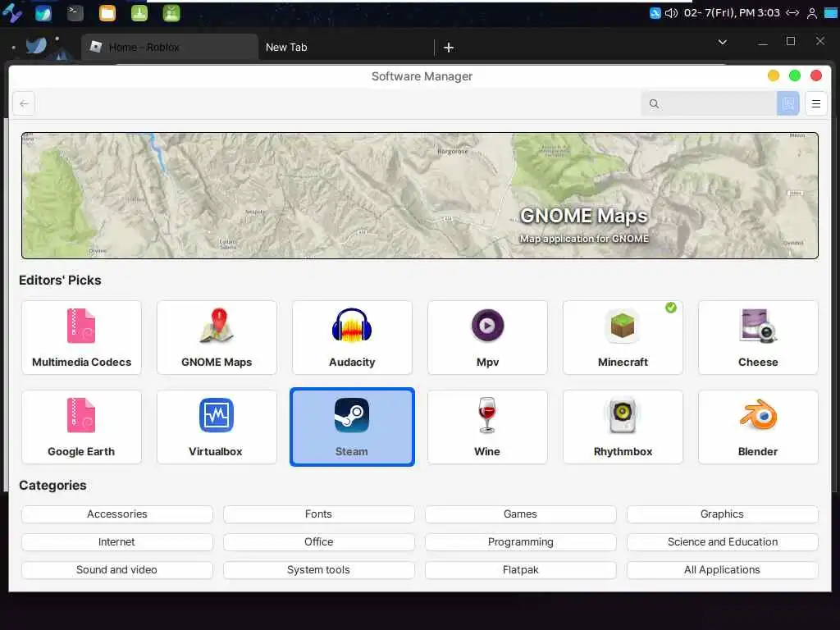Switch to Home - Roblox browser tab
This screenshot has height=630, width=840.
click(169, 47)
